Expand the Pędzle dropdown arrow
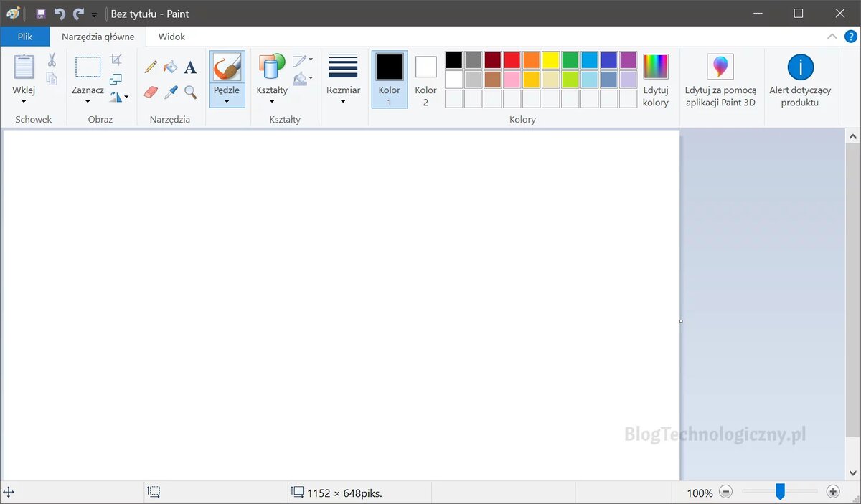861x504 pixels. 227,101
